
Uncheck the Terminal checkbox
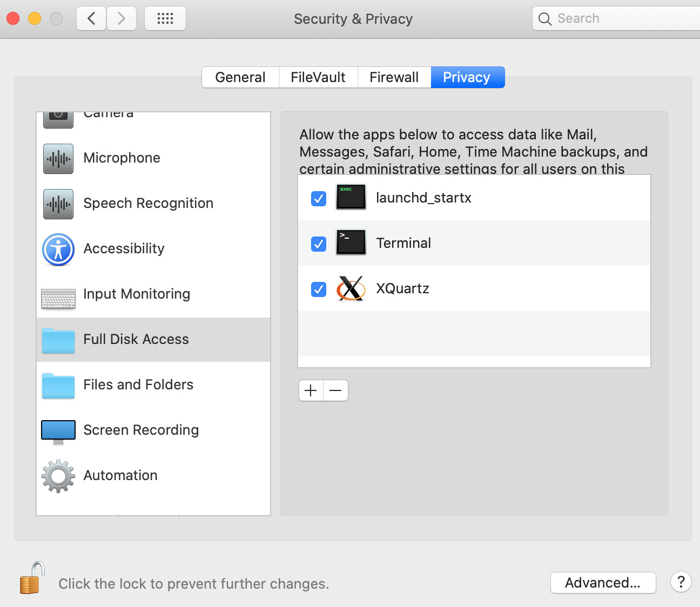[x=319, y=244]
